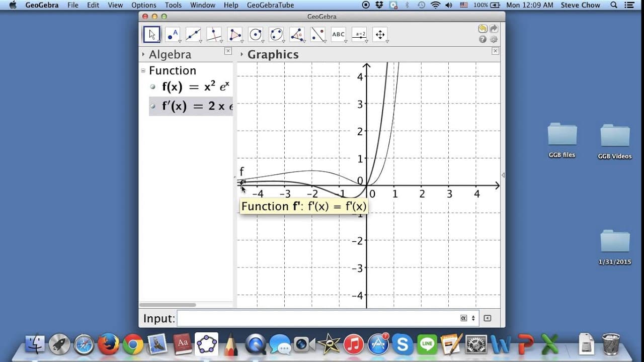Choose the Ellipse tool
The height and width of the screenshot is (362, 644).
[276, 34]
